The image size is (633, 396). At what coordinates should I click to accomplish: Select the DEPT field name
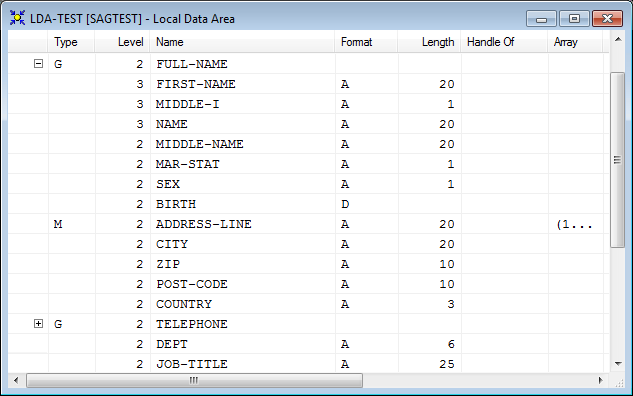click(172, 344)
